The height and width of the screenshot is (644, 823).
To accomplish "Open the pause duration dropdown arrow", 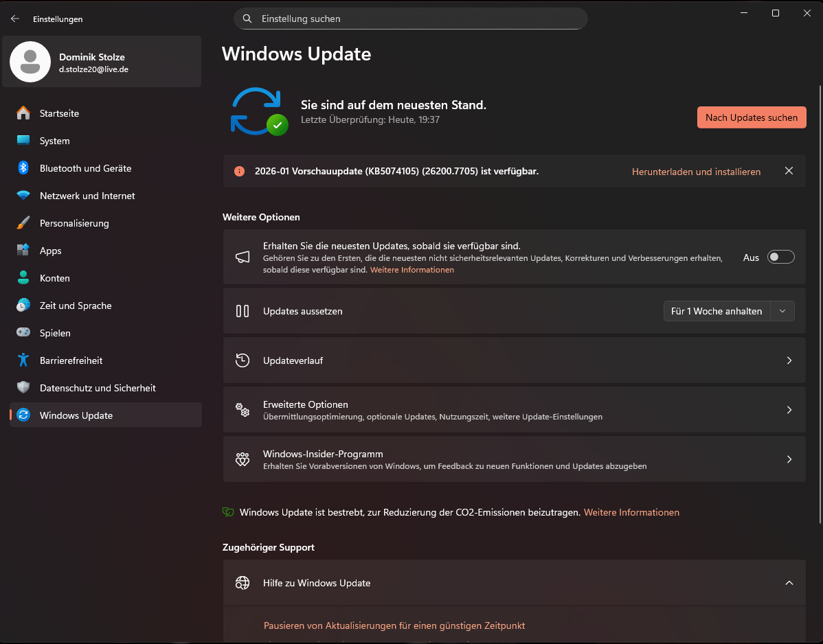I will coord(782,311).
